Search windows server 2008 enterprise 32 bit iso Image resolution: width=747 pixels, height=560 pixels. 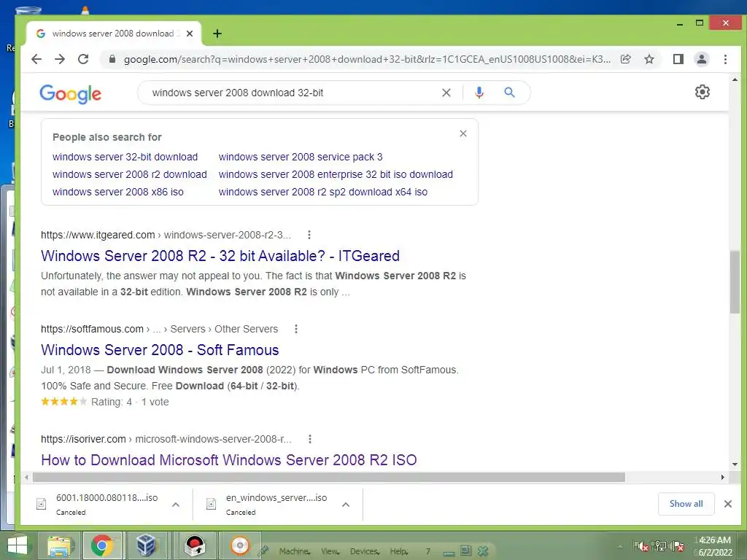click(x=336, y=174)
